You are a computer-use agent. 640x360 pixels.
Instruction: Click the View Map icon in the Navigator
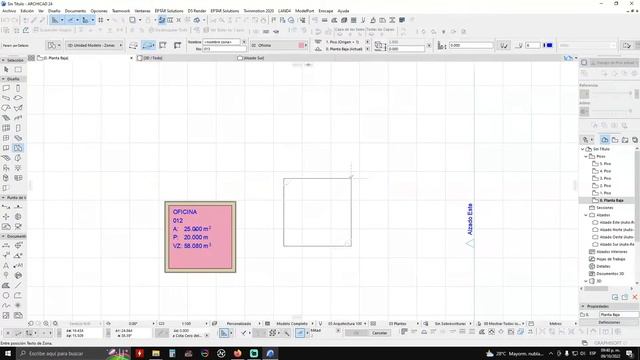coord(615,140)
